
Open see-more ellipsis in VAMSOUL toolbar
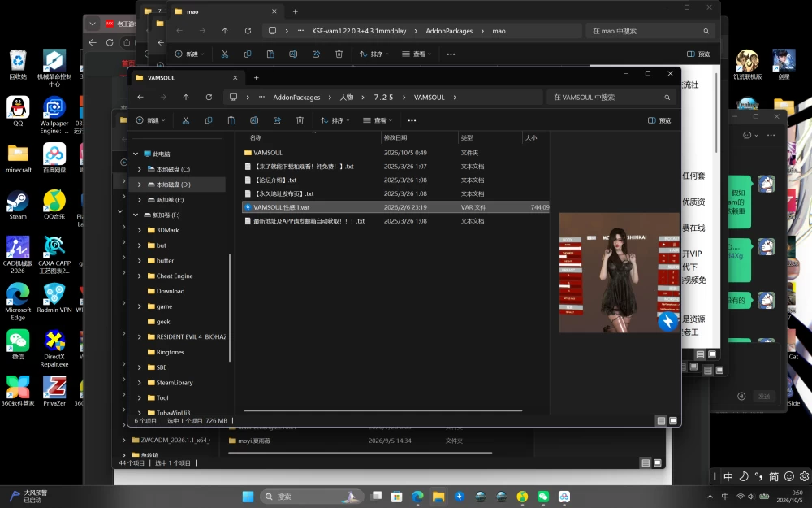point(412,120)
